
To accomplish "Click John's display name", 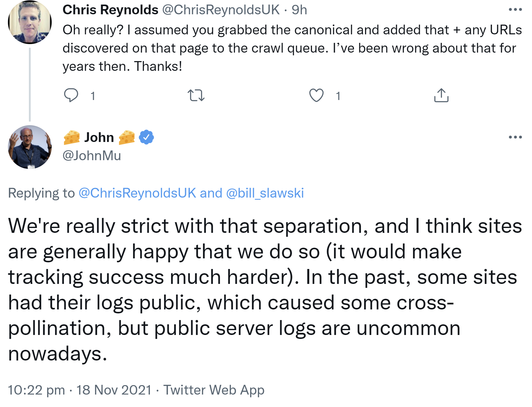I will tap(99, 137).
